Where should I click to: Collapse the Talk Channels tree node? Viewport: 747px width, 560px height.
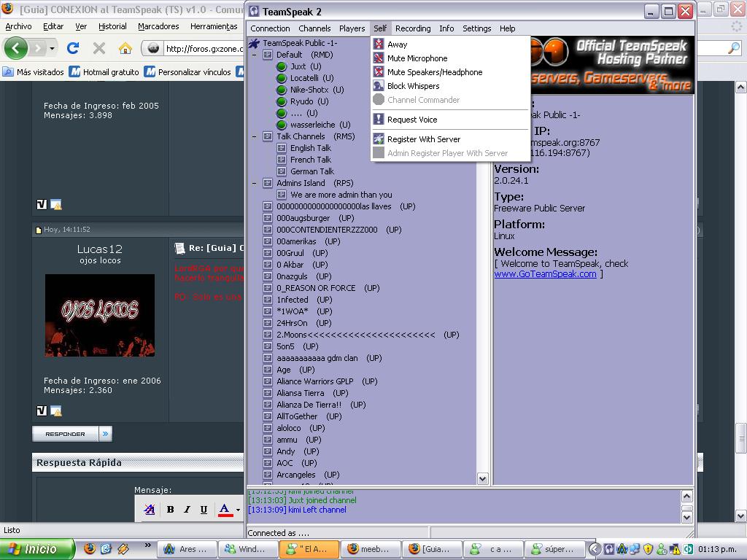coord(255,136)
